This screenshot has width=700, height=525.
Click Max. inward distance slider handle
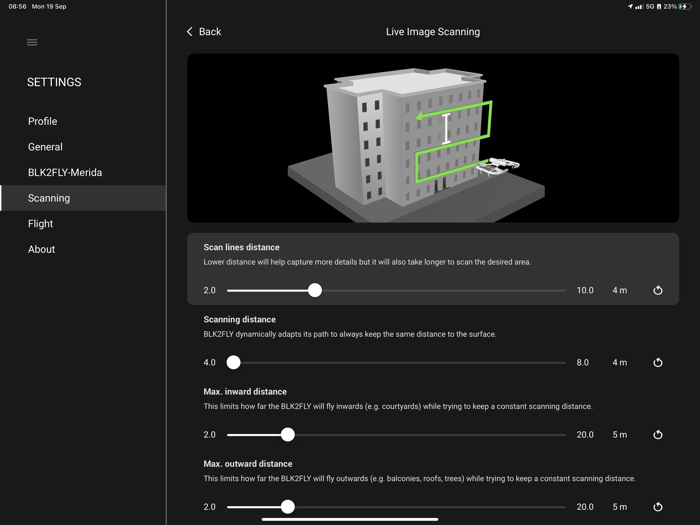point(288,435)
